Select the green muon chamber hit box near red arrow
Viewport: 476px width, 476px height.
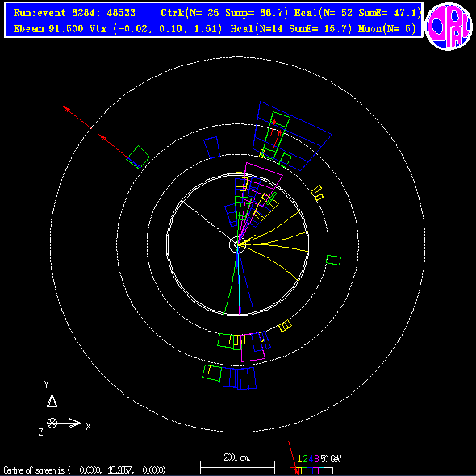click(138, 157)
